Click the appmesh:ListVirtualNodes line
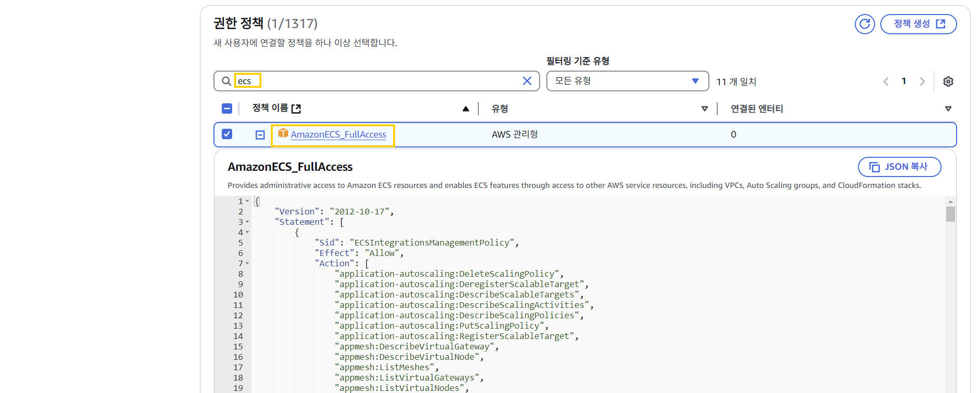Image resolution: width=980 pixels, height=393 pixels. 402,388
